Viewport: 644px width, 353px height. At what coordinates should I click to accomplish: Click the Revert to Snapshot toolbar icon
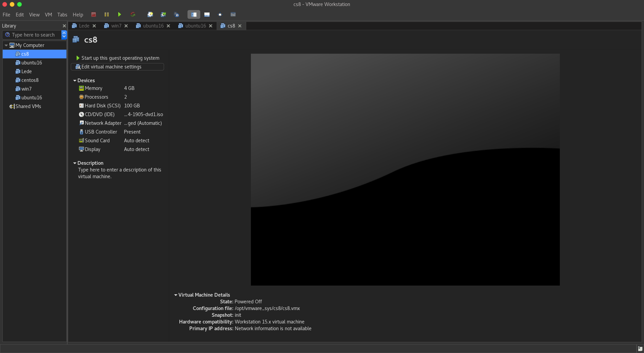163,14
